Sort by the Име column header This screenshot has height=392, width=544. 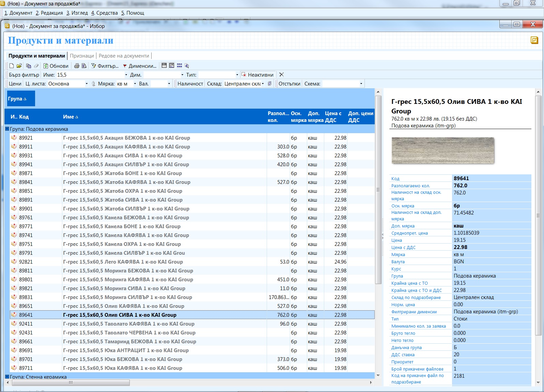tap(164, 117)
